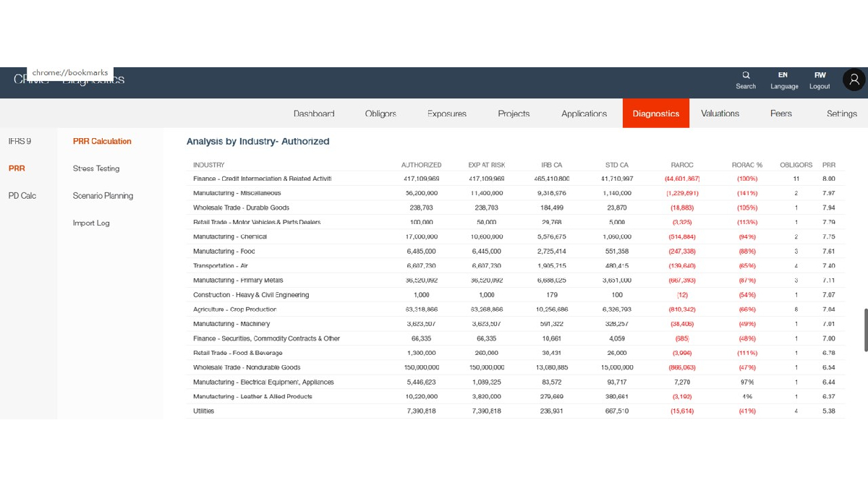Go to the Valuations tab
This screenshot has height=488, width=868.
pyautogui.click(x=718, y=114)
